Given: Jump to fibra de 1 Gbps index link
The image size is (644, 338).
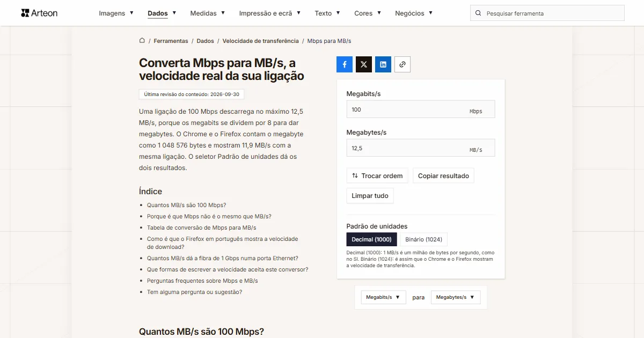Looking at the screenshot, I should coord(222,258).
